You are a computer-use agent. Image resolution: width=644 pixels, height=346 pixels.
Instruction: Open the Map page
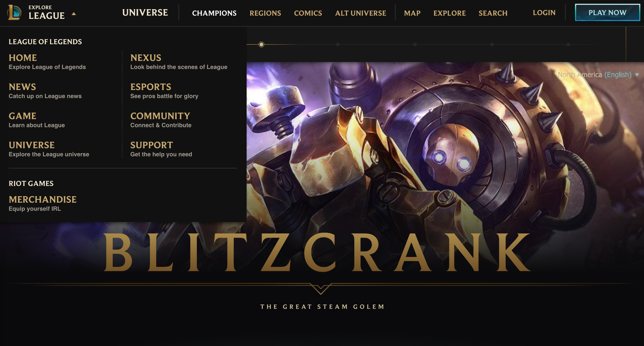(412, 13)
